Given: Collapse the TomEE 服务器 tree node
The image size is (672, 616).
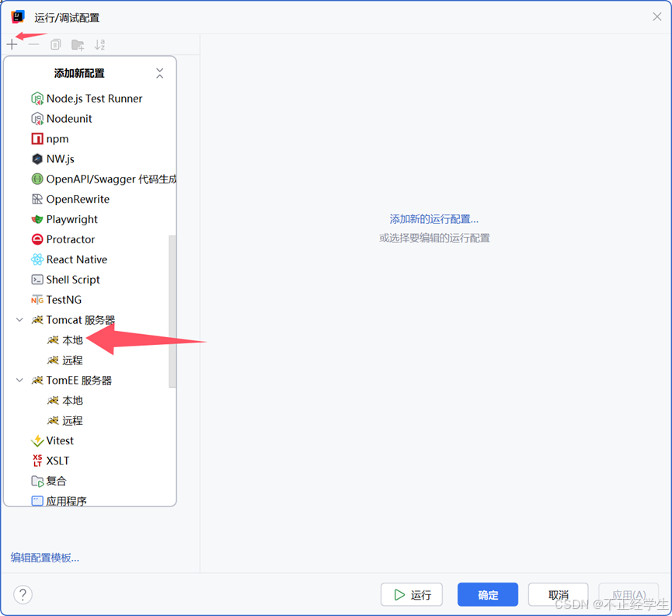Looking at the screenshot, I should 19,380.
